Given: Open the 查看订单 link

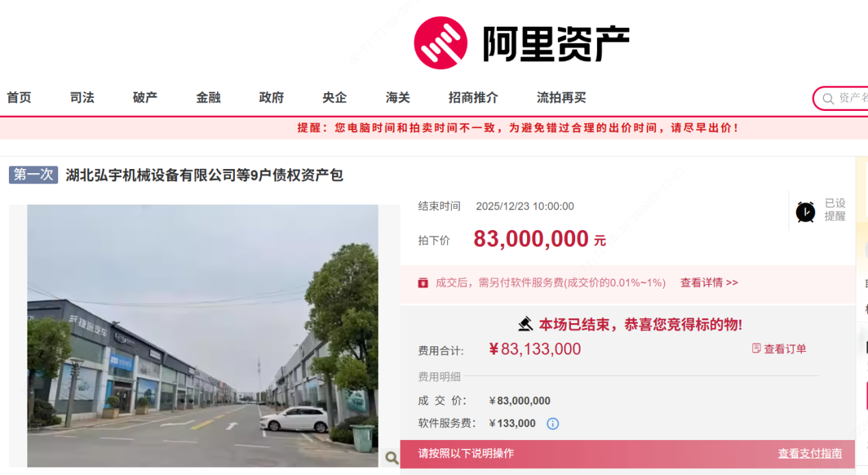Looking at the screenshot, I should point(785,349).
